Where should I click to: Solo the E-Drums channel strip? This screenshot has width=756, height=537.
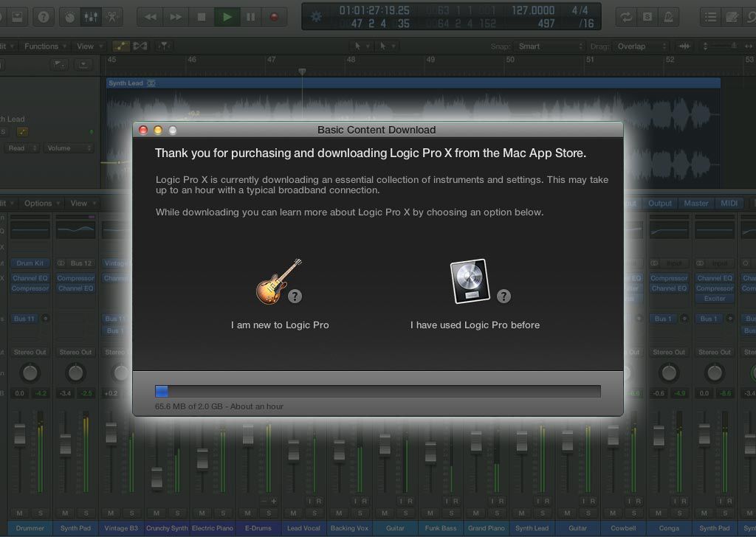(269, 513)
